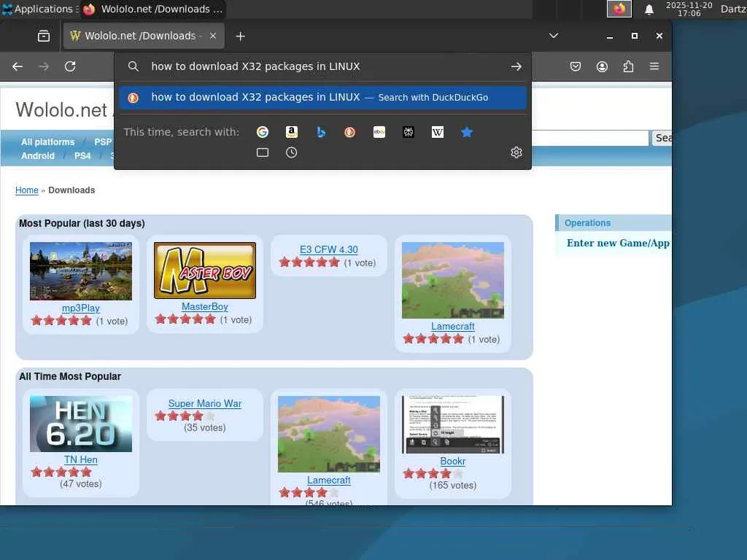Open the Pocket save icon

[x=576, y=66]
